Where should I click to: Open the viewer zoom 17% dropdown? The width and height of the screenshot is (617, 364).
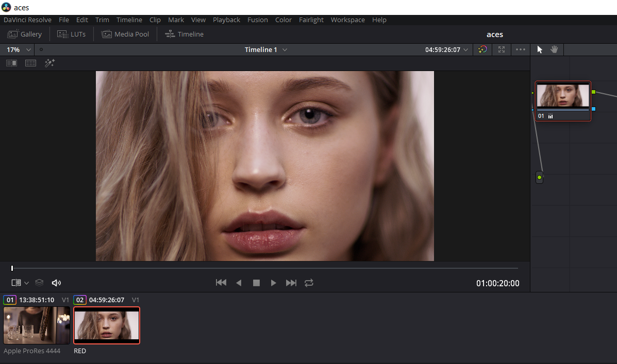click(x=18, y=49)
